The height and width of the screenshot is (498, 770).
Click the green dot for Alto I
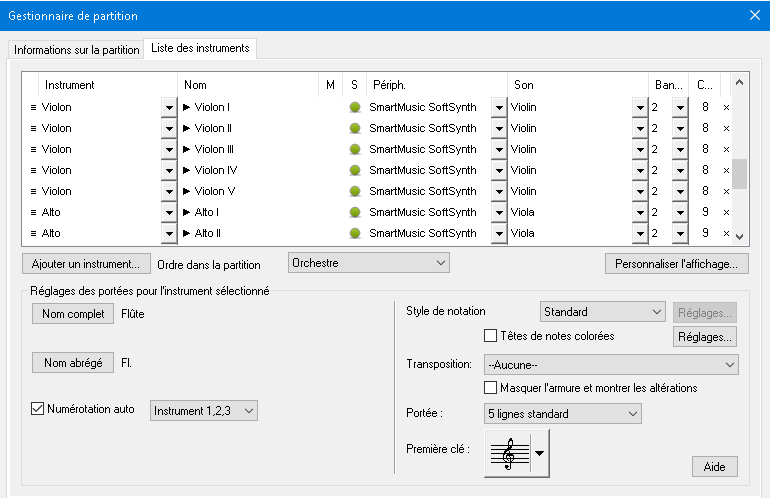pos(354,212)
